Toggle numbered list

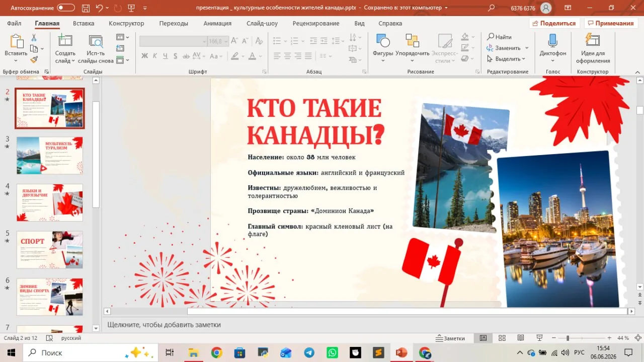295,41
